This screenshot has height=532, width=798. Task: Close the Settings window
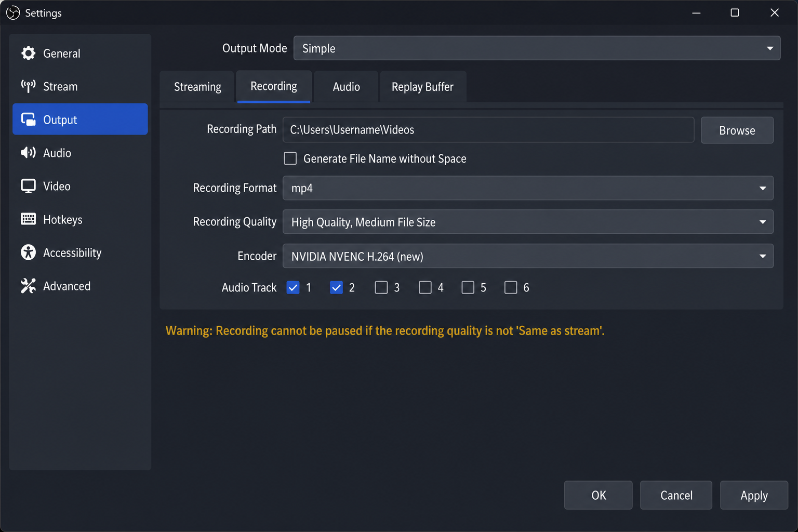click(x=774, y=12)
